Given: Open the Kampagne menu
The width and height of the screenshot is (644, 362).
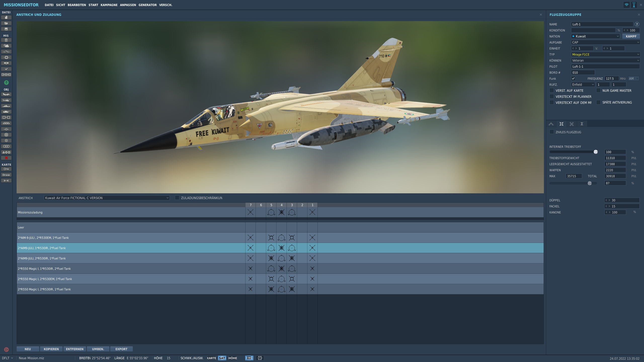Looking at the screenshot, I should [x=109, y=5].
